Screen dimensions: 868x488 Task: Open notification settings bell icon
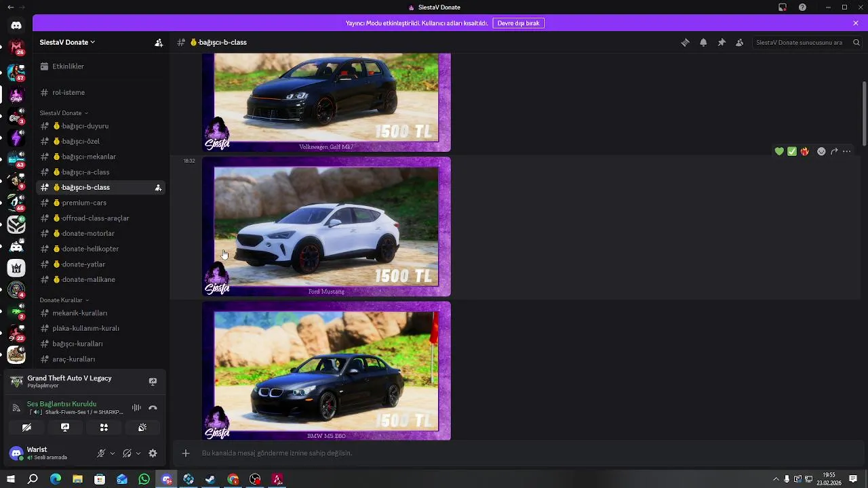(x=703, y=42)
